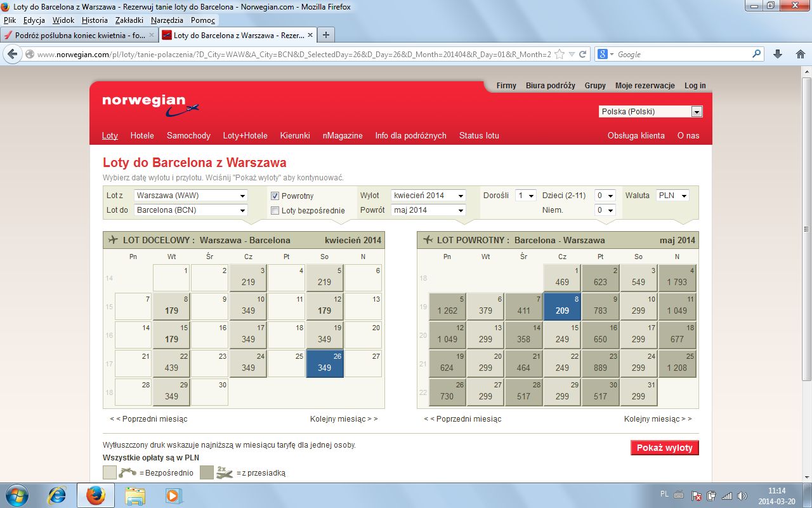Select May 15 return fare 249

[562, 334]
